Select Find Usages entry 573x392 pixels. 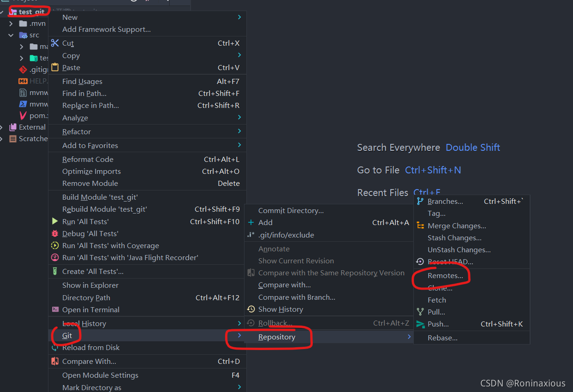click(147, 81)
